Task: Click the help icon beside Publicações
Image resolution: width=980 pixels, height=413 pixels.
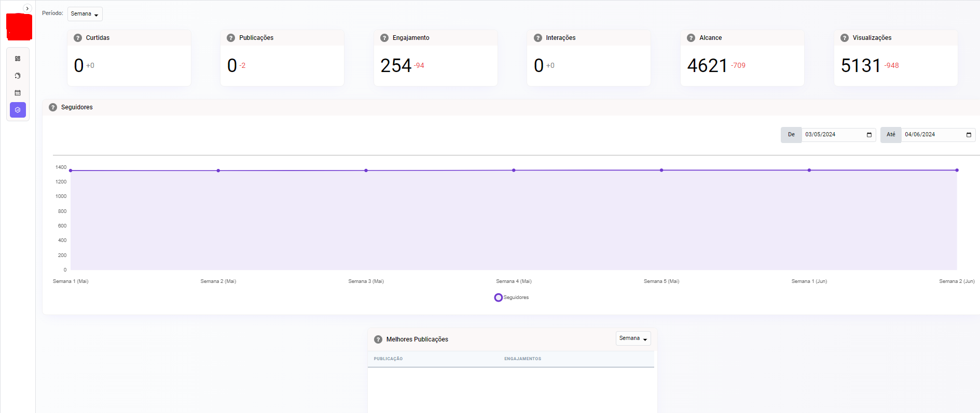Action: click(231, 38)
